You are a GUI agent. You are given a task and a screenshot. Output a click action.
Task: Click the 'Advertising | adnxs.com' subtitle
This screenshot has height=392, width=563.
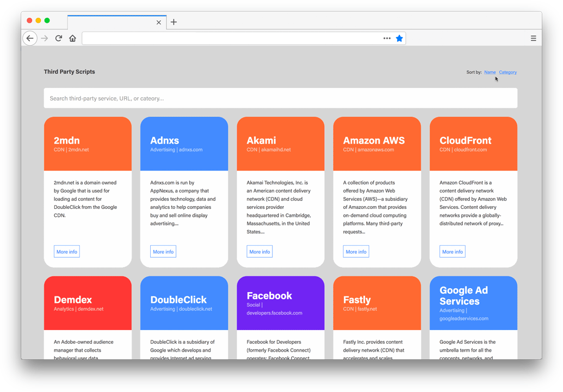pos(176,150)
